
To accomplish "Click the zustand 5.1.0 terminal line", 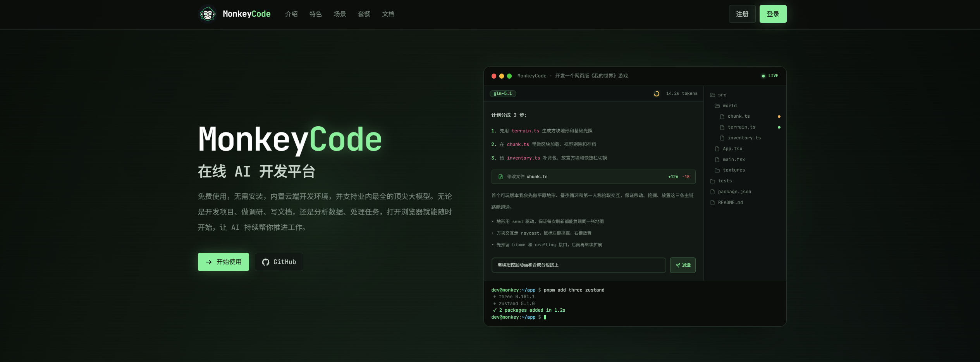I will [x=514, y=304].
